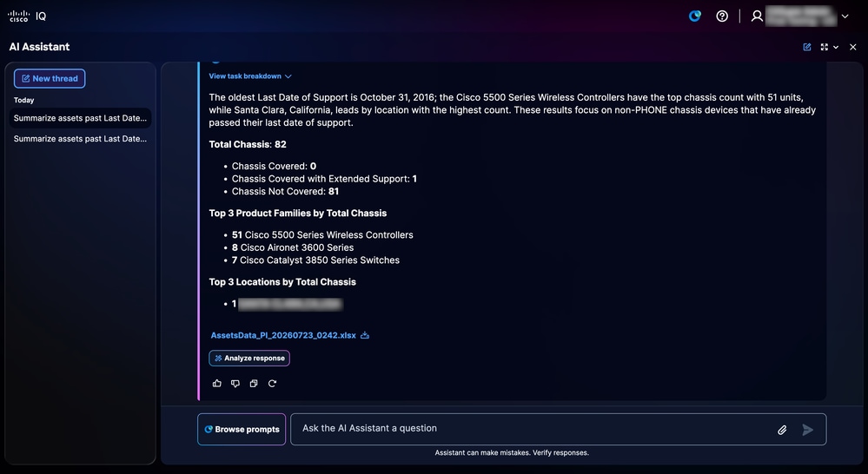Click the thumbs up feedback icon
This screenshot has width=868, height=474.
pos(217,384)
